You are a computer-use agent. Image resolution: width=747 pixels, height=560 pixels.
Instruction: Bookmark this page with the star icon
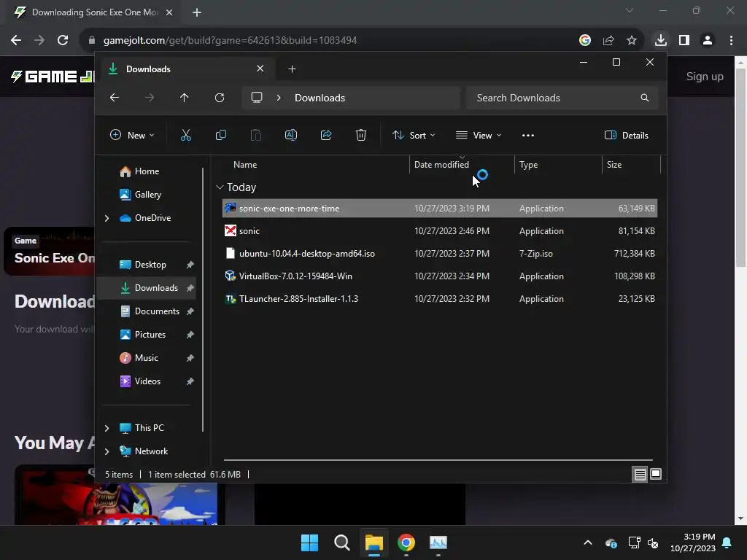632,40
